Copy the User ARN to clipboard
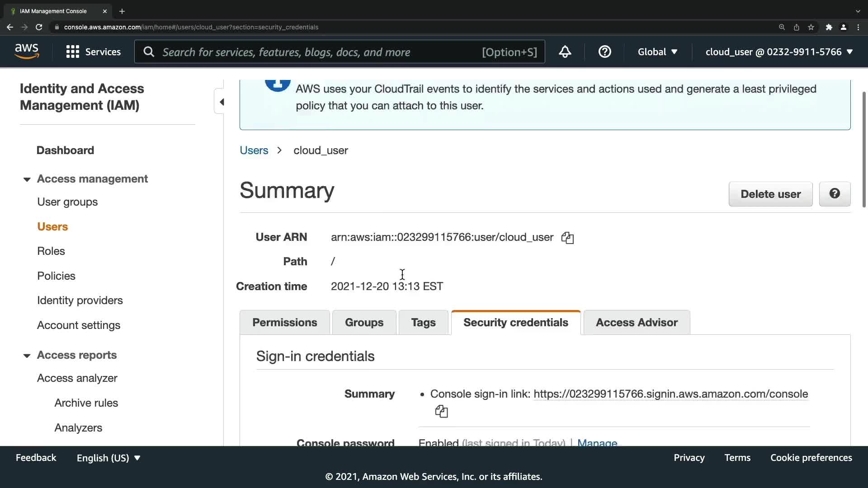The image size is (868, 488). [567, 238]
